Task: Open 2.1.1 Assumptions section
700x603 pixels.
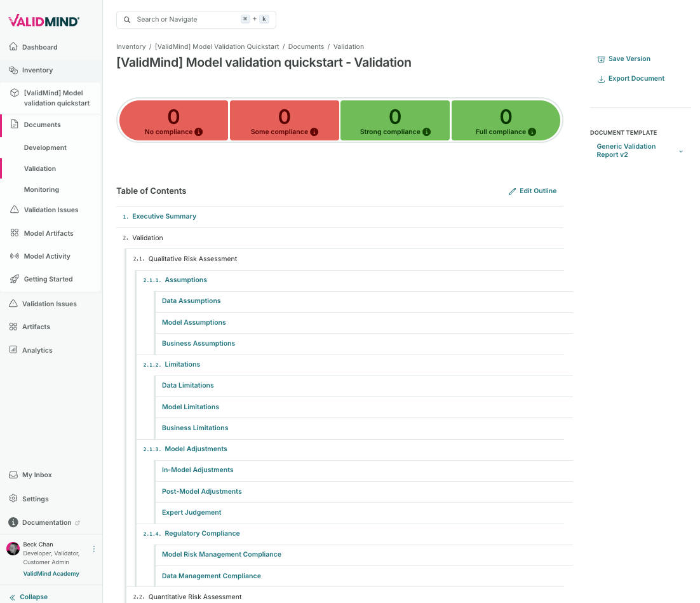Action: coord(185,280)
